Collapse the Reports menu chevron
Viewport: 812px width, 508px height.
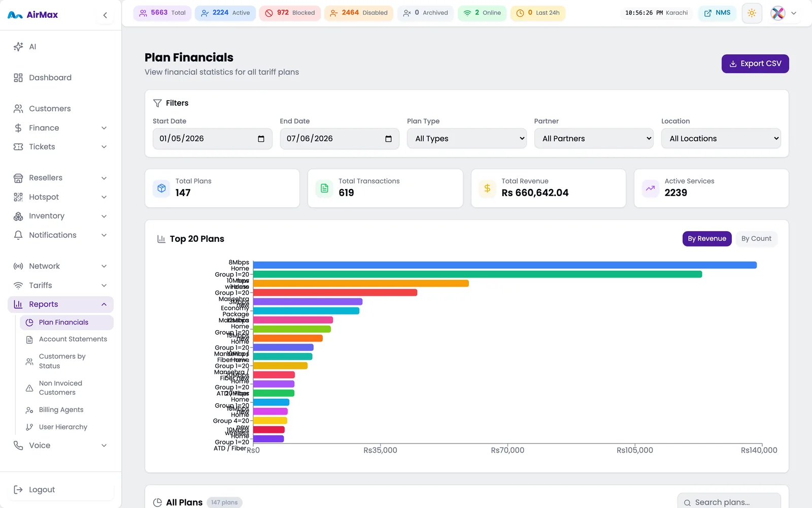pos(104,304)
